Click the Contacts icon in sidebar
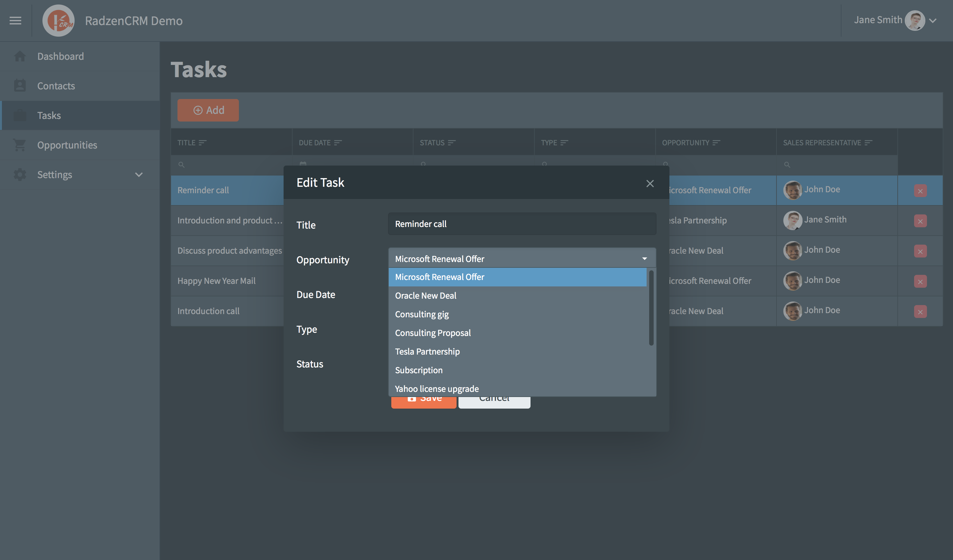The width and height of the screenshot is (953, 560). (20, 86)
